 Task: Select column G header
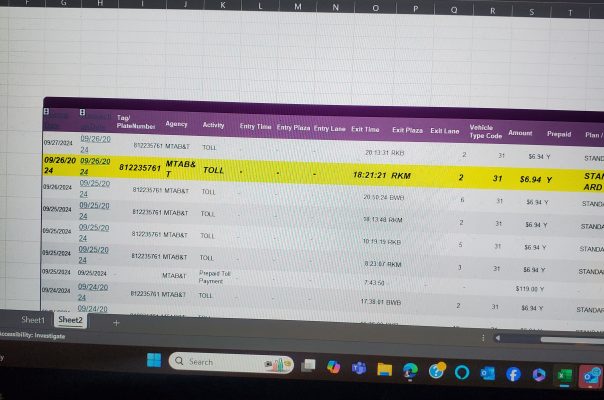[64, 3]
